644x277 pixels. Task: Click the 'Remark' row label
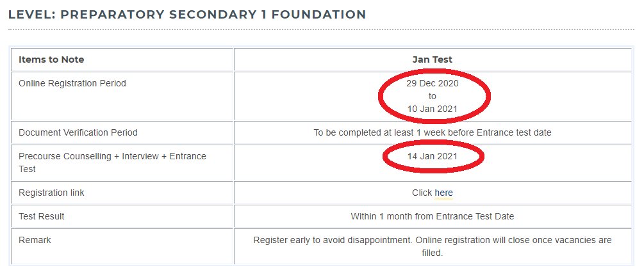click(35, 240)
